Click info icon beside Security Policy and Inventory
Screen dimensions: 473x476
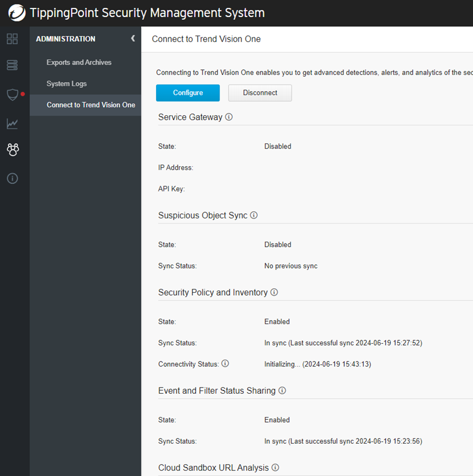coord(274,292)
